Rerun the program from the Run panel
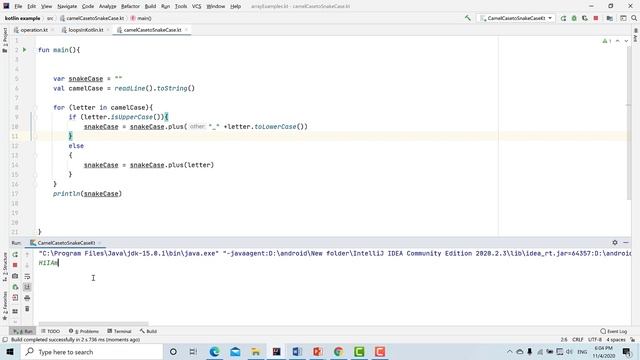The image size is (640, 360). coord(15,254)
